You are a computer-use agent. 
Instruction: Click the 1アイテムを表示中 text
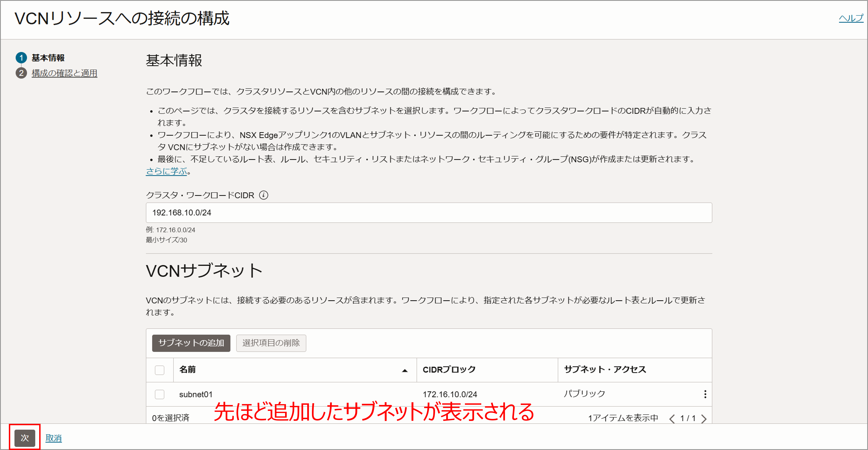(x=623, y=418)
